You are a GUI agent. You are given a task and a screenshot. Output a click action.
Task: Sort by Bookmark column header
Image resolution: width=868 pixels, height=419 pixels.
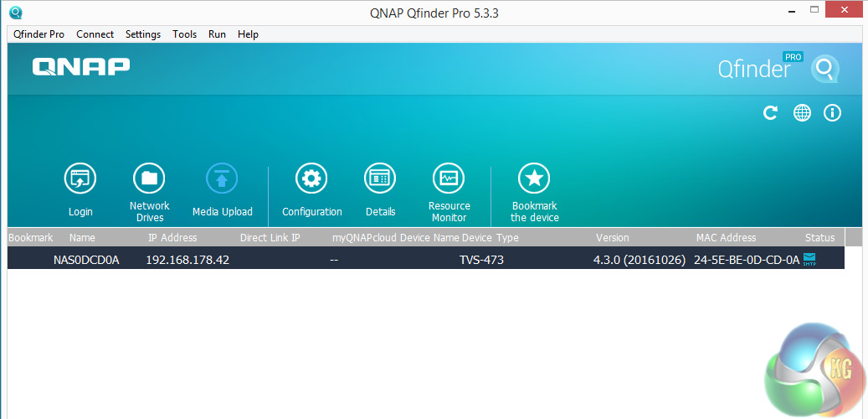pos(31,238)
